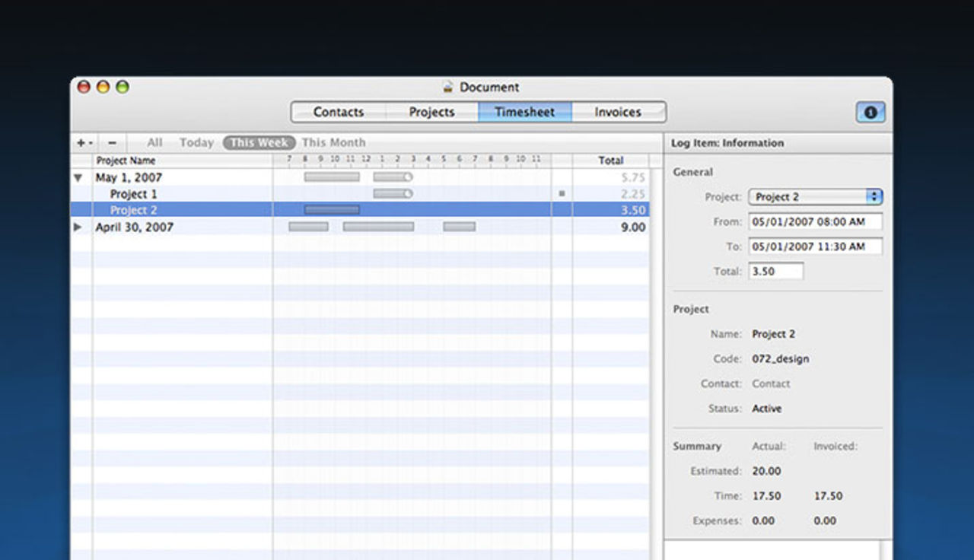
Task: Click the small status marker on Project 1 row
Action: (562, 194)
